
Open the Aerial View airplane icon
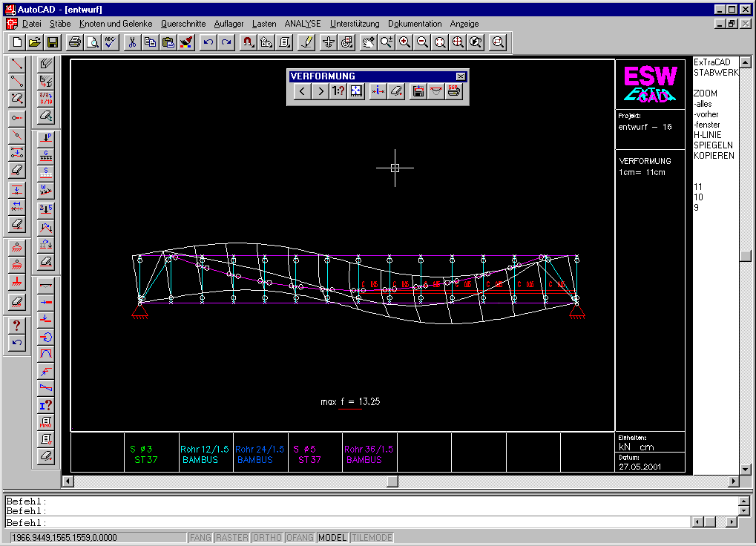(x=329, y=42)
